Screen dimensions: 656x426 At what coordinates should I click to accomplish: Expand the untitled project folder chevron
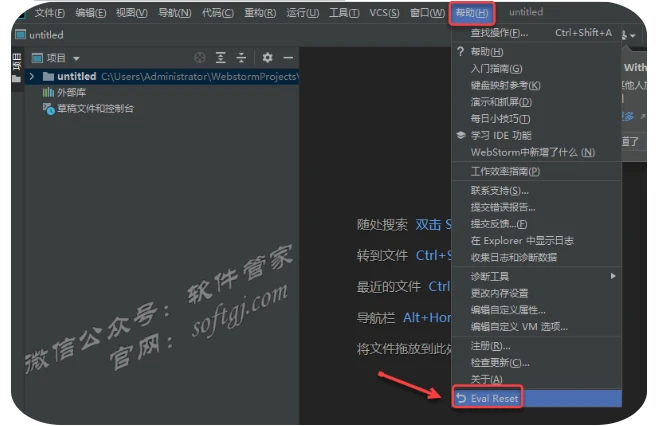[x=33, y=76]
